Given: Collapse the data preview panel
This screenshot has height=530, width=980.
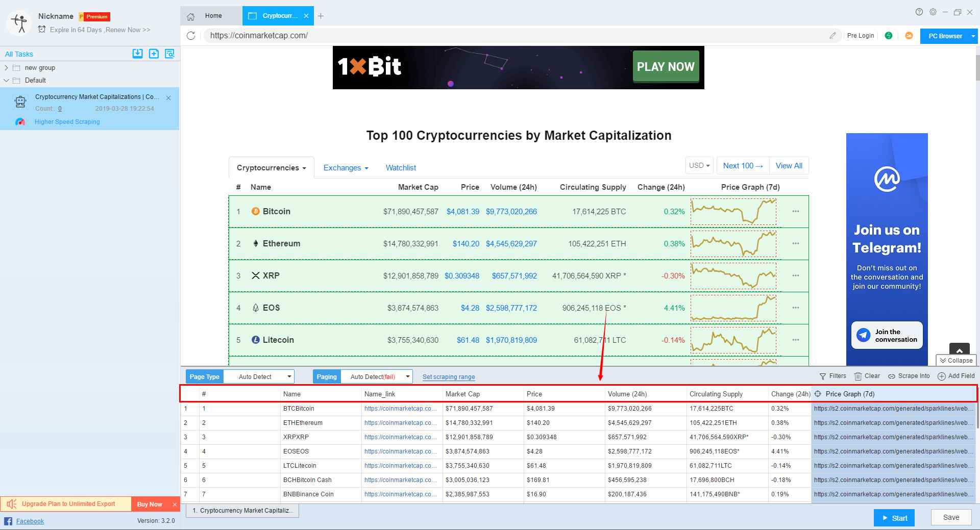Looking at the screenshot, I should [956, 360].
